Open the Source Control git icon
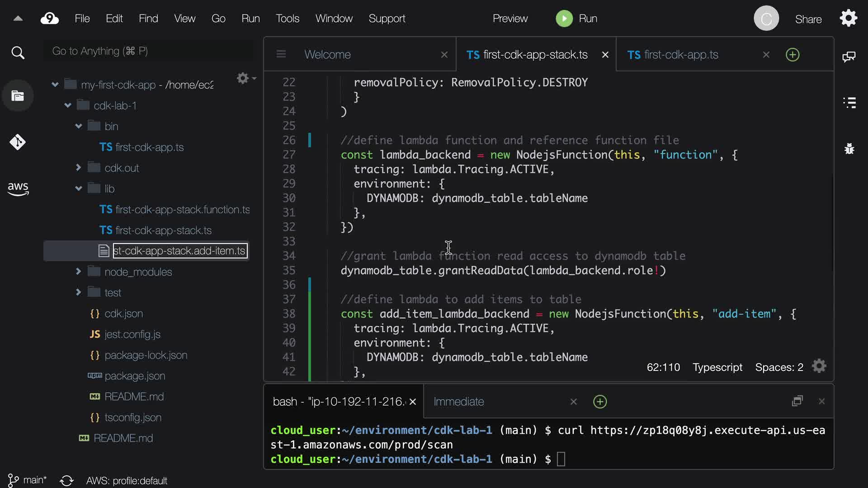 pyautogui.click(x=18, y=142)
